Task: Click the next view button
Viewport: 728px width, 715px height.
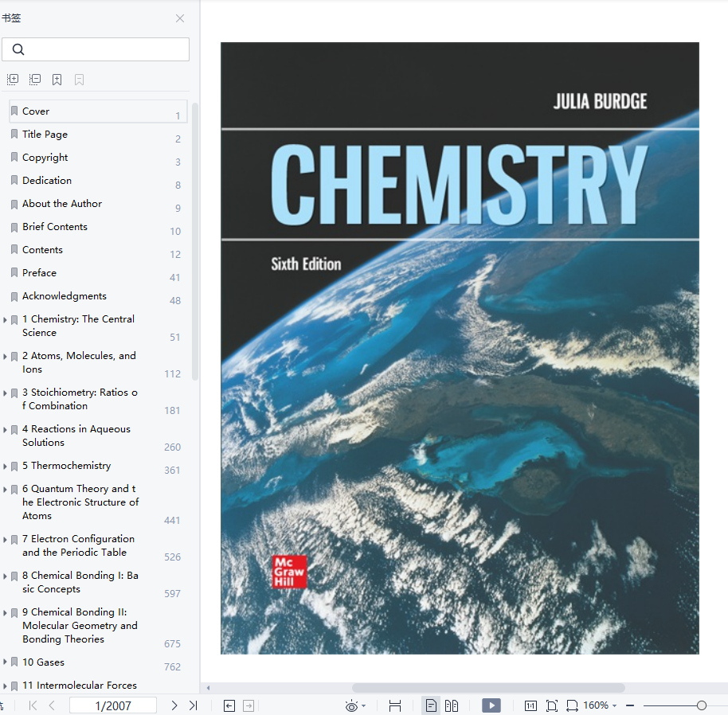Action: 249,706
